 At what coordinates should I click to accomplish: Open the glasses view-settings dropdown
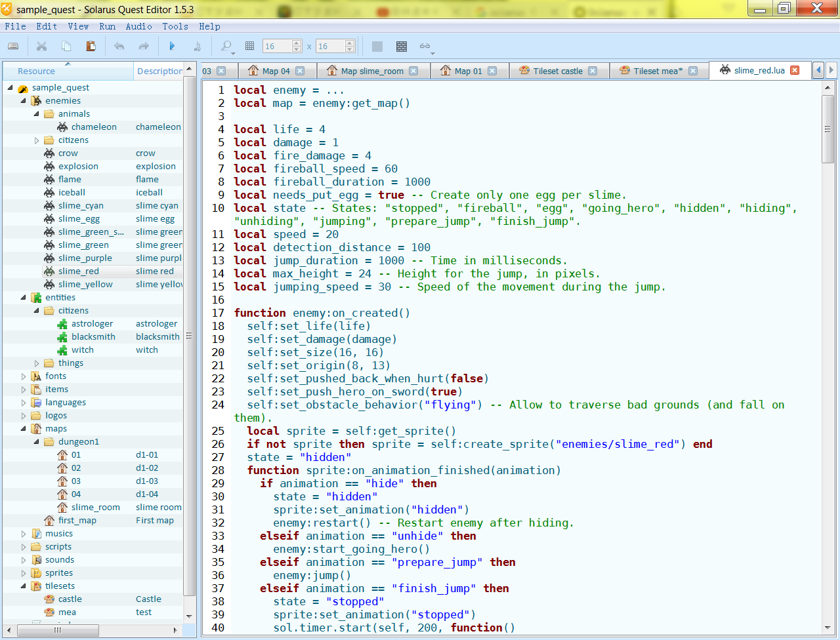427,47
